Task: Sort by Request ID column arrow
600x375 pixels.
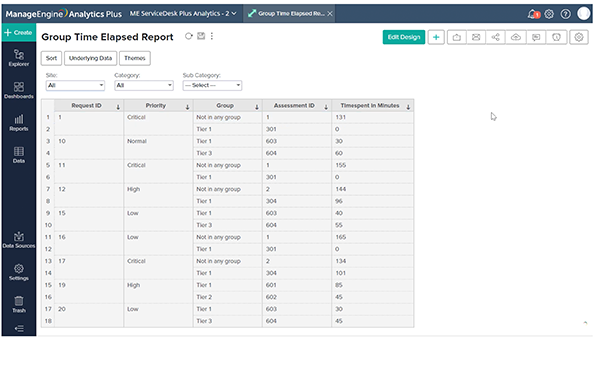Action: (x=118, y=107)
